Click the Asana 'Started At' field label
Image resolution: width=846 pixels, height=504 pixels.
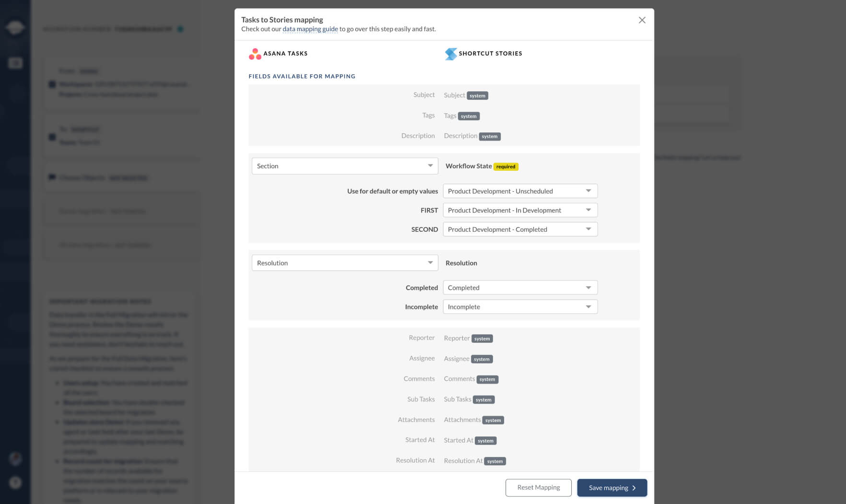point(420,440)
